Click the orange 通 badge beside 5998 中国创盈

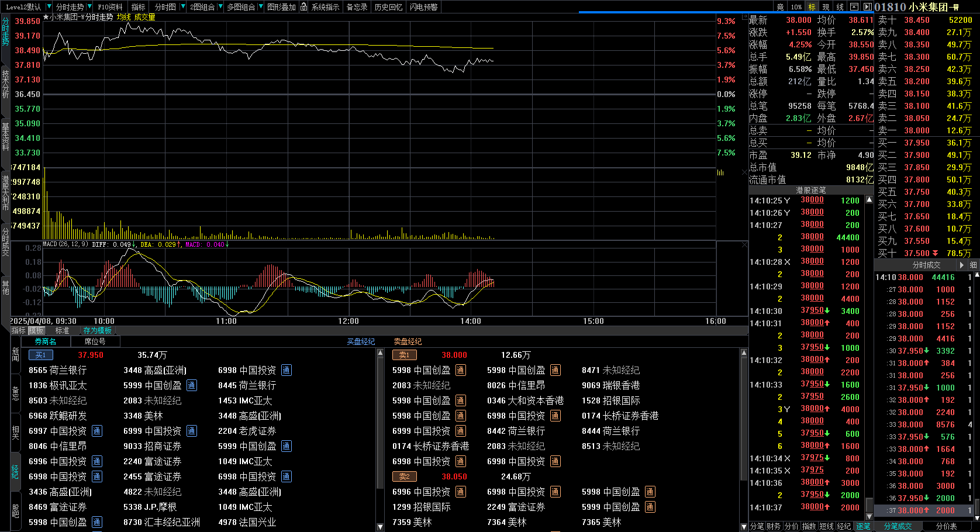point(460,370)
